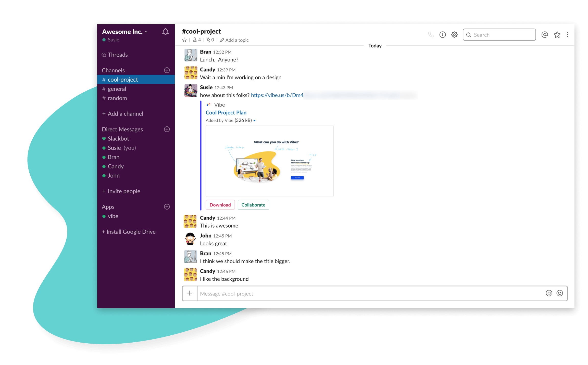This screenshot has height=365, width=588.
Task: Open the direct message with Bran
Action: (x=113, y=157)
